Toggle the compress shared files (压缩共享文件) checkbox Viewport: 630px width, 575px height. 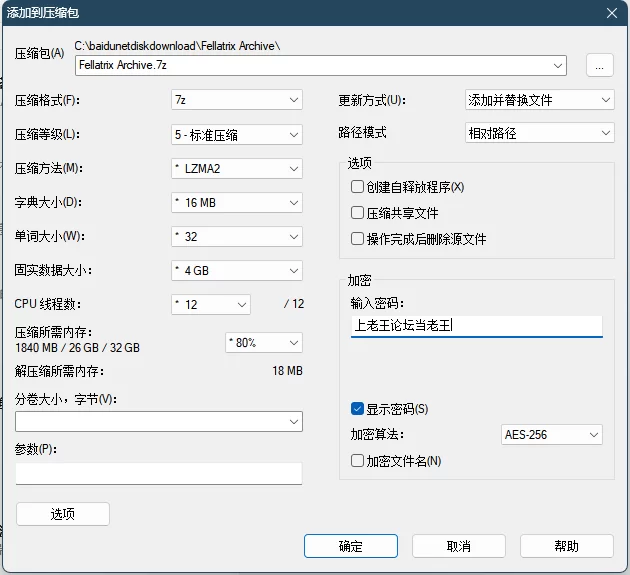[x=358, y=213]
